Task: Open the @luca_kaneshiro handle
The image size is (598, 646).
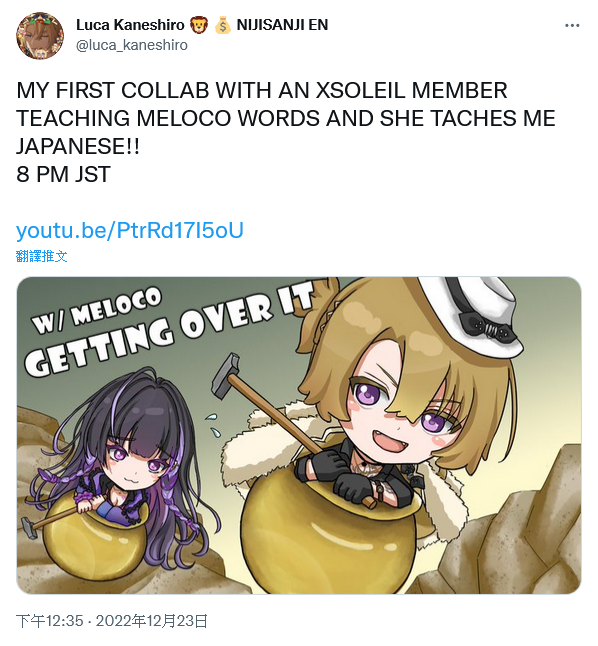Action: 132,45
